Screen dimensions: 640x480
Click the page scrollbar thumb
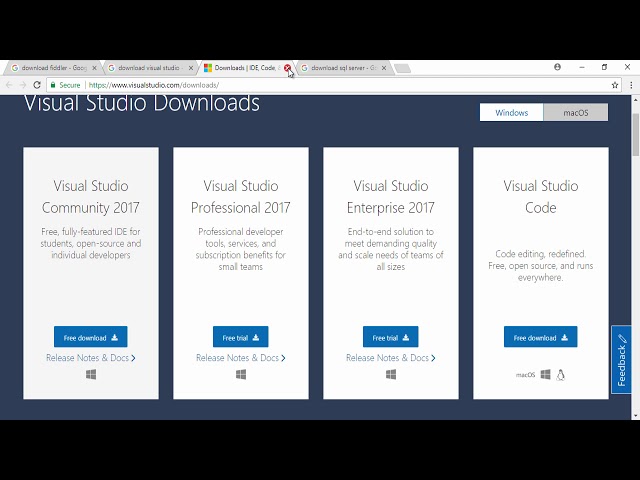[x=636, y=135]
